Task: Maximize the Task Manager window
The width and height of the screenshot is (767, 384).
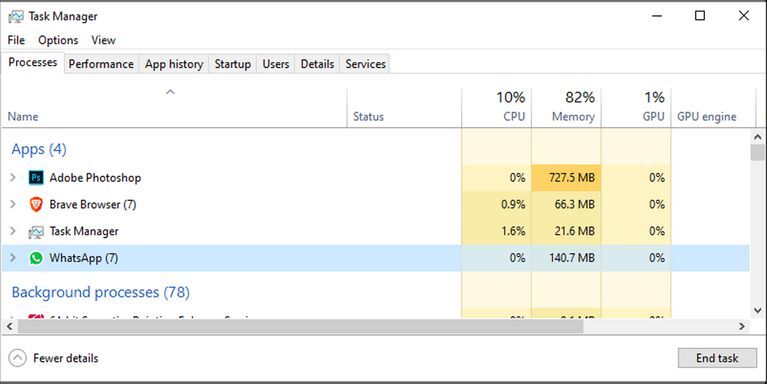Action: click(x=700, y=16)
